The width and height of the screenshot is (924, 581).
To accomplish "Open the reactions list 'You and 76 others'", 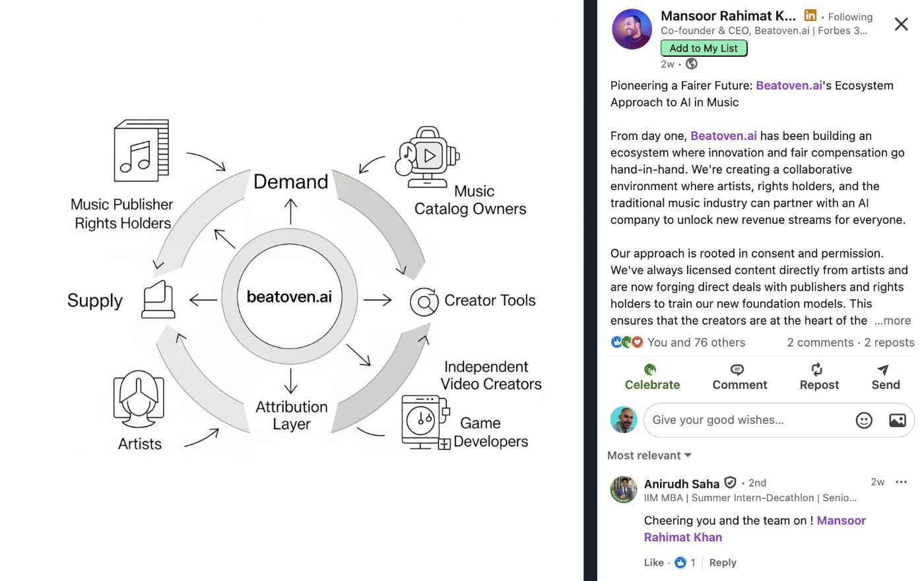I will coord(696,342).
